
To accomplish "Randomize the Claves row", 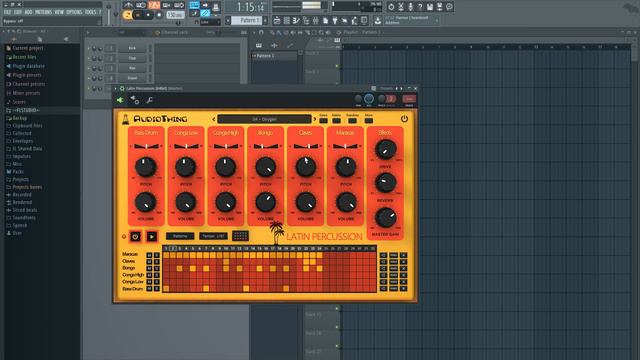I will click(393, 262).
